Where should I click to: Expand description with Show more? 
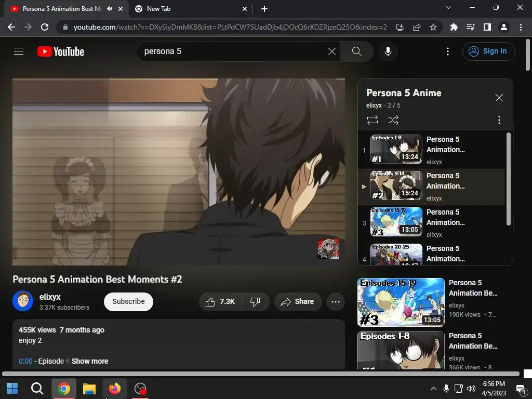90,361
